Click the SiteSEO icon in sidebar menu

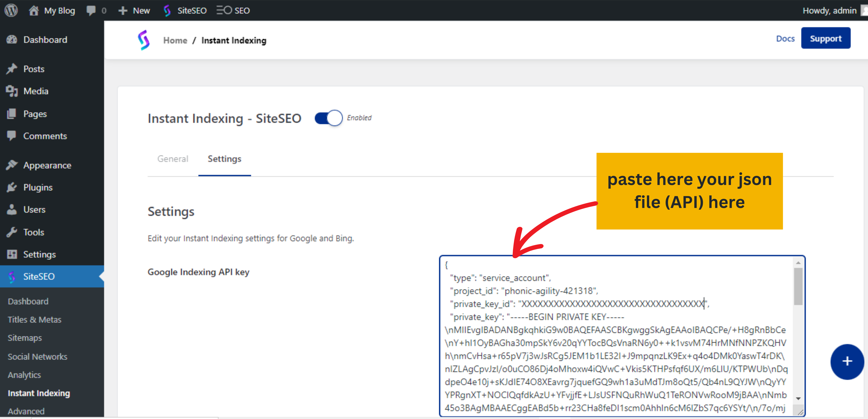12,277
